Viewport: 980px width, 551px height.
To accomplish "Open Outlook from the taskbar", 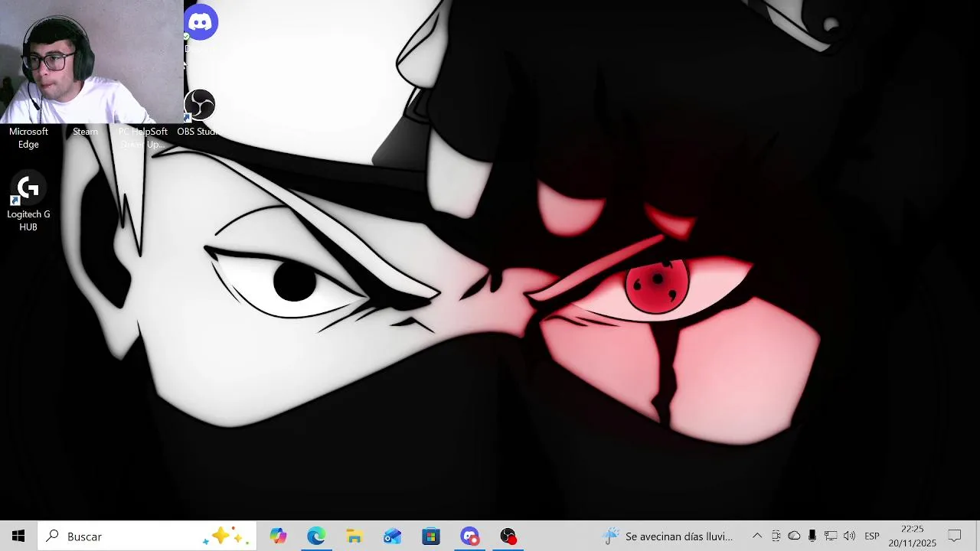I will (393, 536).
